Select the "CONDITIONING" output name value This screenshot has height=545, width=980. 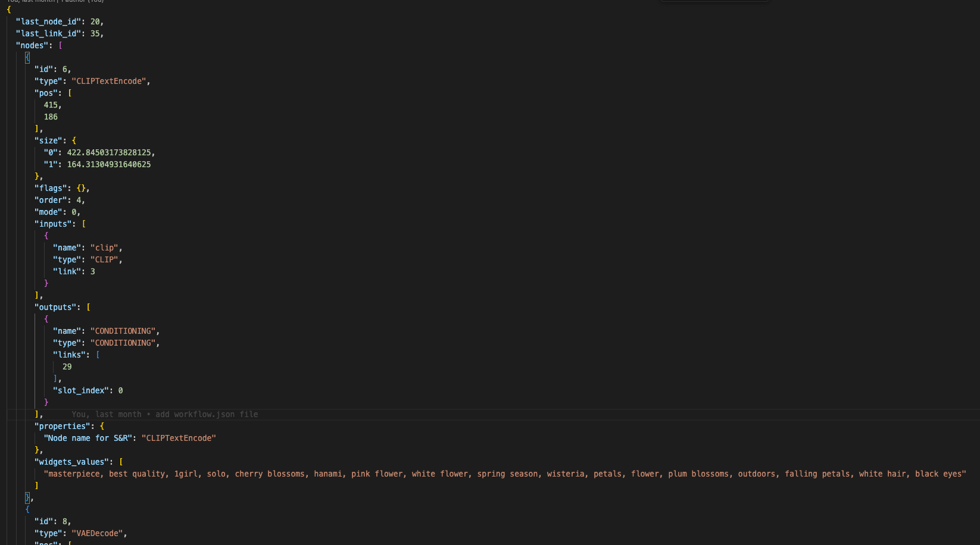[x=123, y=331]
